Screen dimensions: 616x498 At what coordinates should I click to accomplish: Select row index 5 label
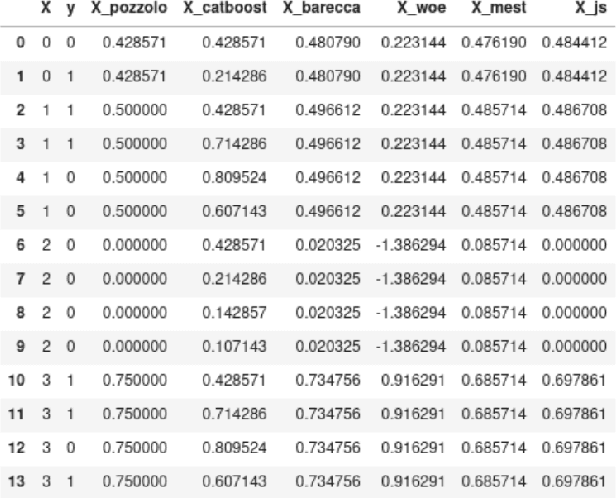point(20,211)
